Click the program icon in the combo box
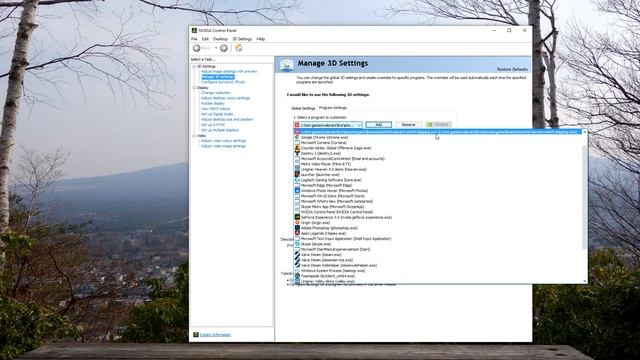The image size is (640, 360). [297, 125]
